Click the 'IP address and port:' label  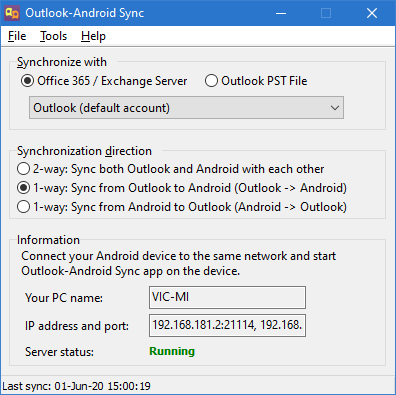coord(77,326)
